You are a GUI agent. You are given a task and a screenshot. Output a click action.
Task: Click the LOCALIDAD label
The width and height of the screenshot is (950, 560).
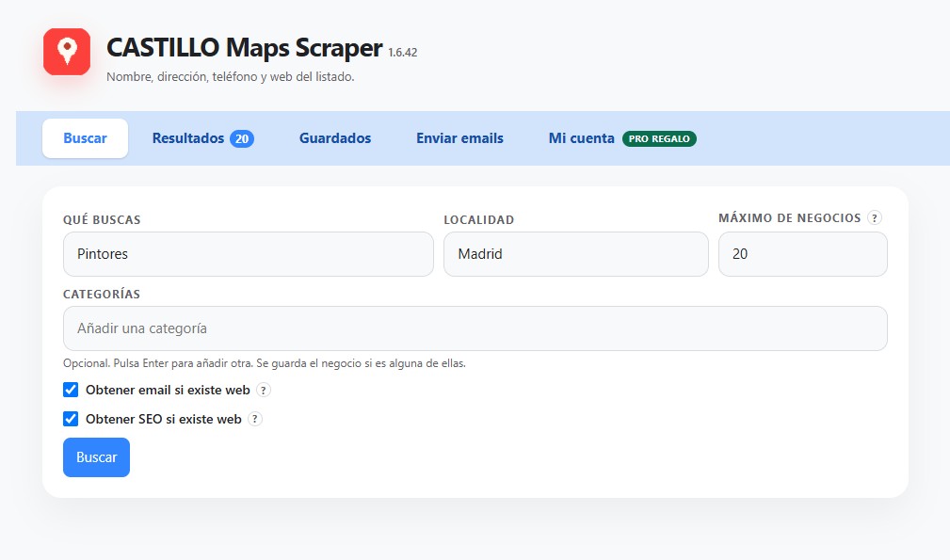pyautogui.click(x=478, y=219)
